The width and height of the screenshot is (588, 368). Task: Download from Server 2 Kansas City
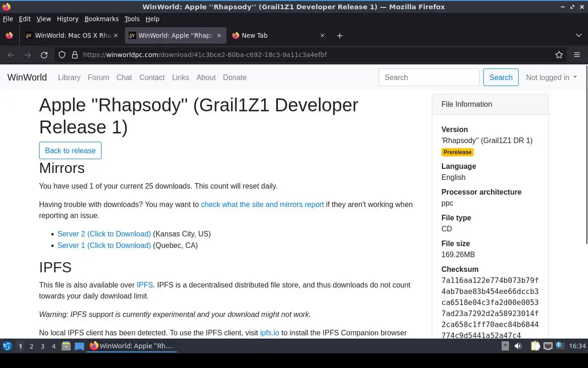pyautogui.click(x=104, y=234)
